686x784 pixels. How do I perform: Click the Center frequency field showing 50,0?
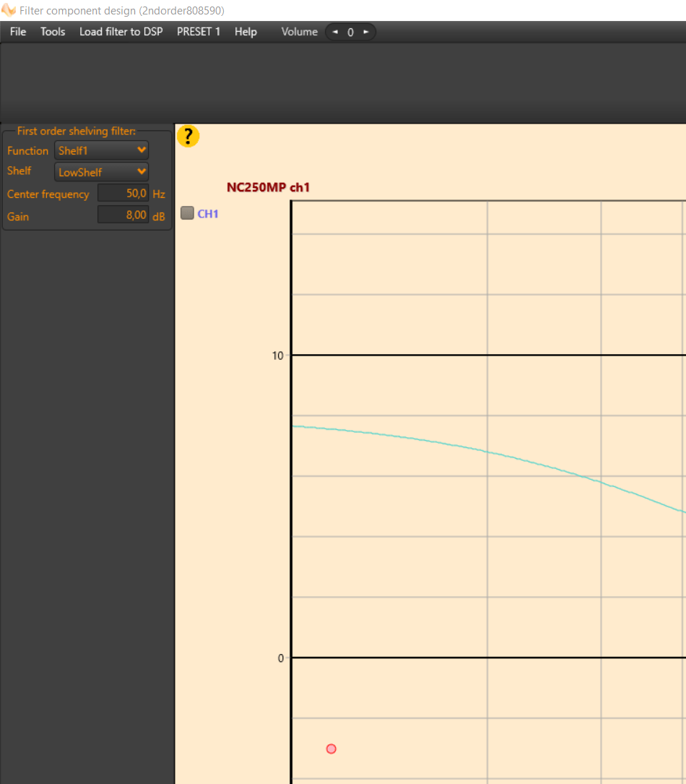pos(123,193)
